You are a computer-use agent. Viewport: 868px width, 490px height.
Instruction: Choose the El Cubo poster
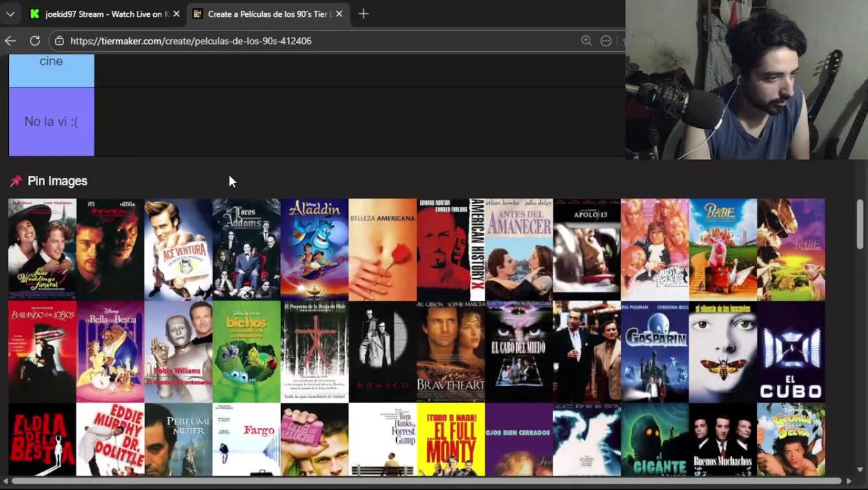pos(791,352)
